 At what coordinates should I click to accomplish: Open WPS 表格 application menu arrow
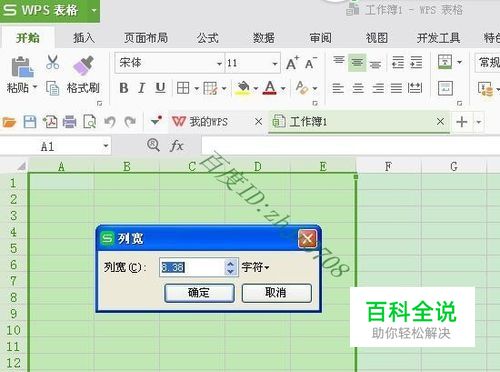(x=94, y=10)
